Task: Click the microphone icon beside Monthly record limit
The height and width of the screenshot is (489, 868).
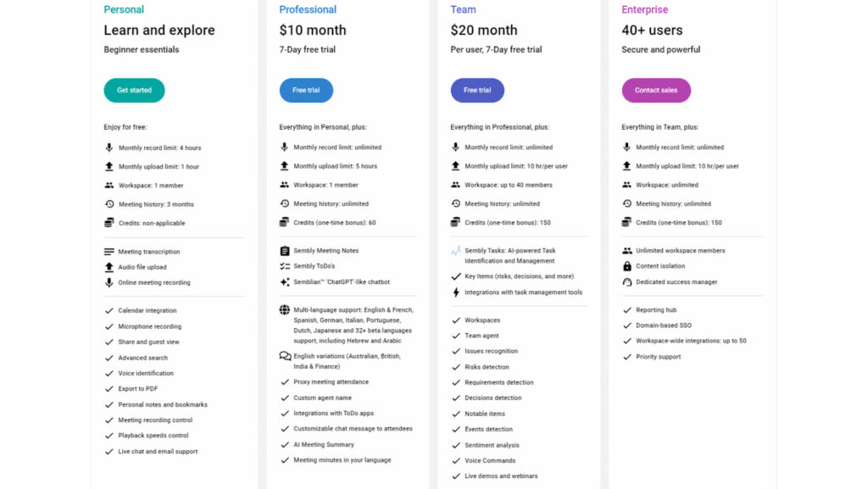Action: (x=108, y=147)
